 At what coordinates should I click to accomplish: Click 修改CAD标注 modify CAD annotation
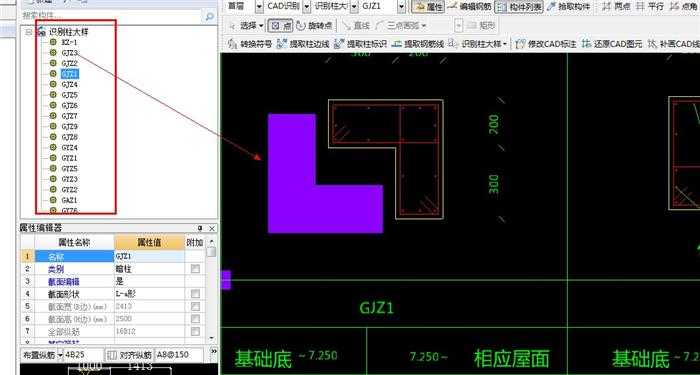(546, 44)
